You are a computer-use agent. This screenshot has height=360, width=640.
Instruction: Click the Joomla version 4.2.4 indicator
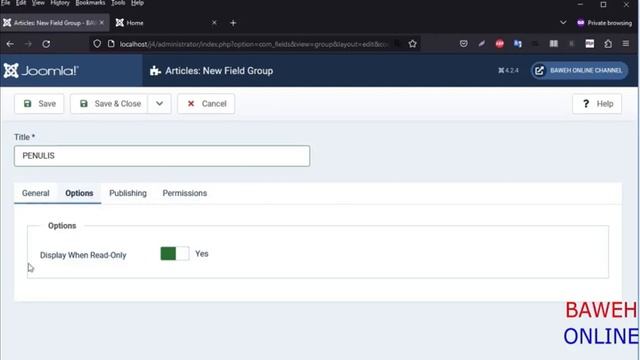[508, 71]
